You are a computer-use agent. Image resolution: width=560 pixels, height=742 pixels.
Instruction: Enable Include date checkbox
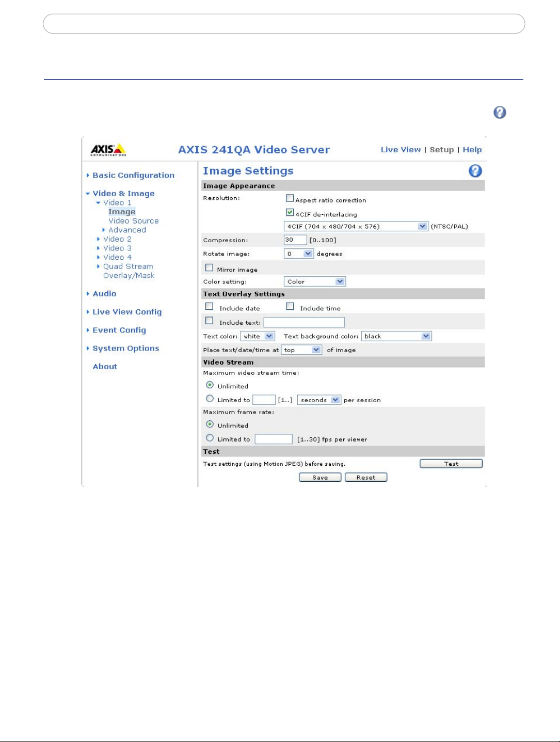[209, 306]
